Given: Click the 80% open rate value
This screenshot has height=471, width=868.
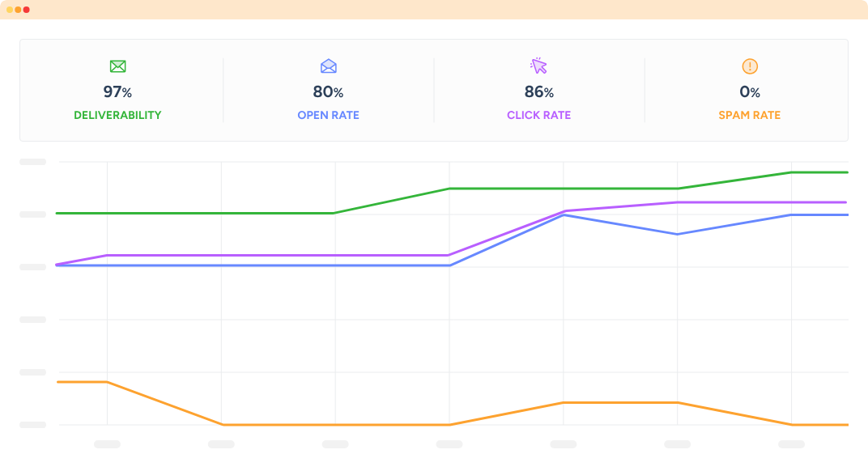Looking at the screenshot, I should [328, 92].
